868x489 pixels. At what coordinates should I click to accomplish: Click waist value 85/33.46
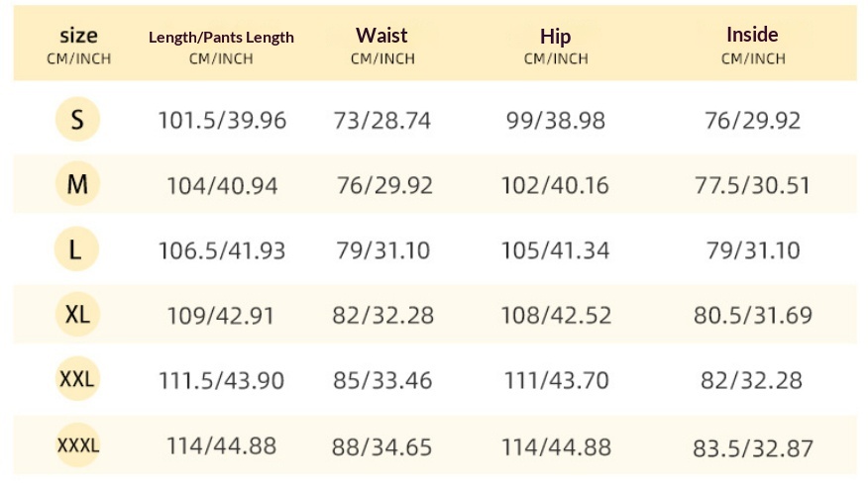(382, 380)
